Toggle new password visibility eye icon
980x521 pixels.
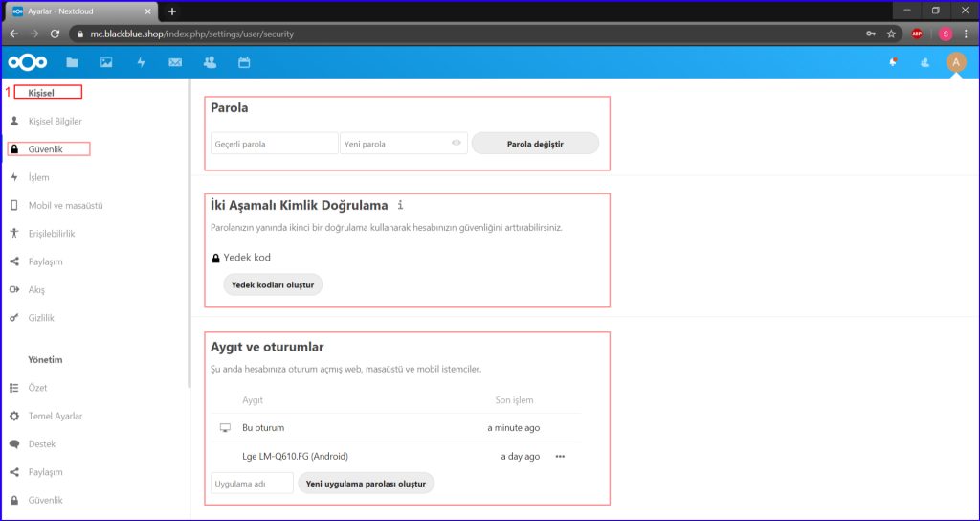(x=457, y=144)
